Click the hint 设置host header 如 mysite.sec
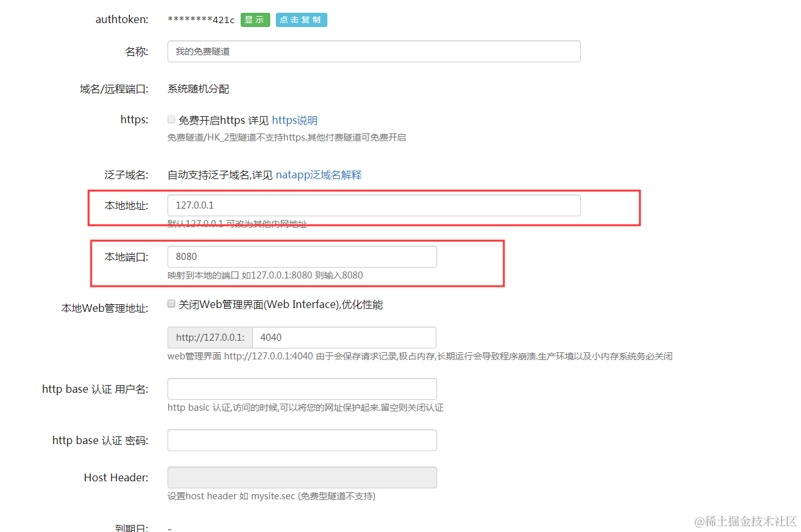 tap(271, 496)
